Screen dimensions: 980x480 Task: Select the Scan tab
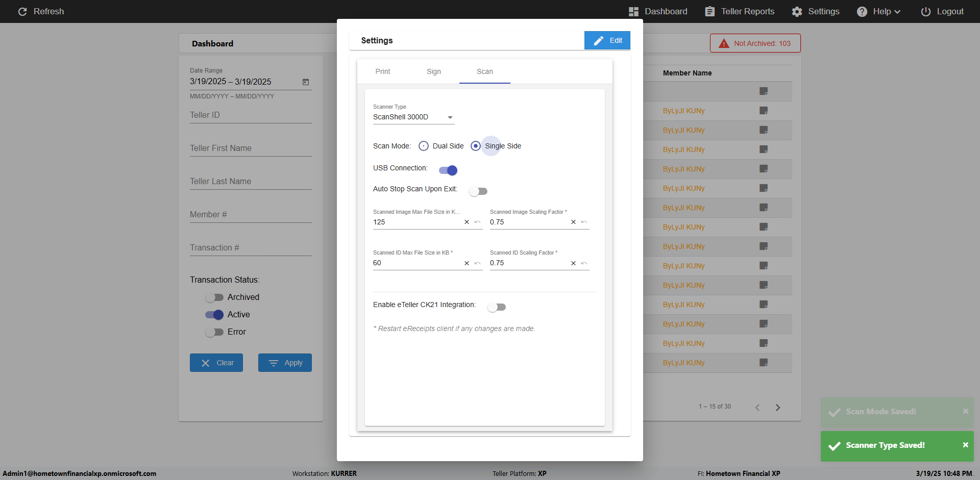[485, 71]
